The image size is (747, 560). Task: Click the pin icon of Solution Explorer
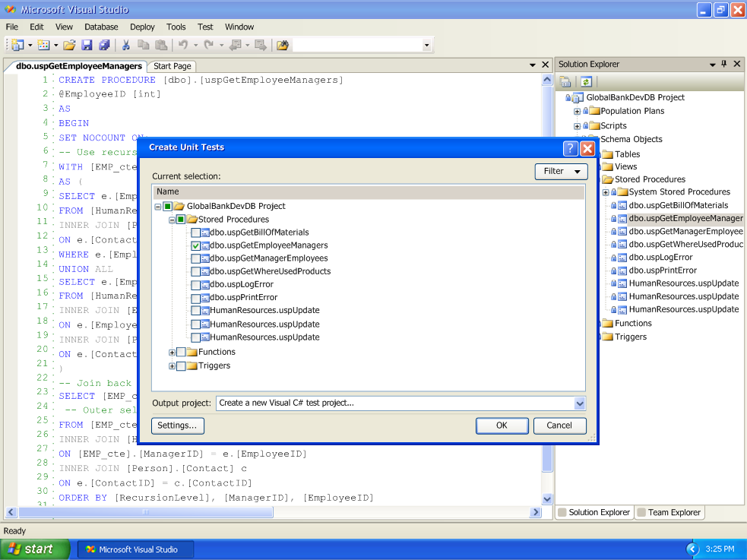point(724,64)
